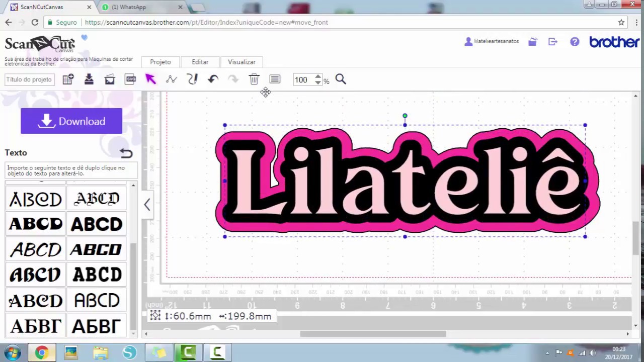The image size is (644, 362).
Task: Click the canvas horizontal scrollbar thumb
Action: [373, 334]
